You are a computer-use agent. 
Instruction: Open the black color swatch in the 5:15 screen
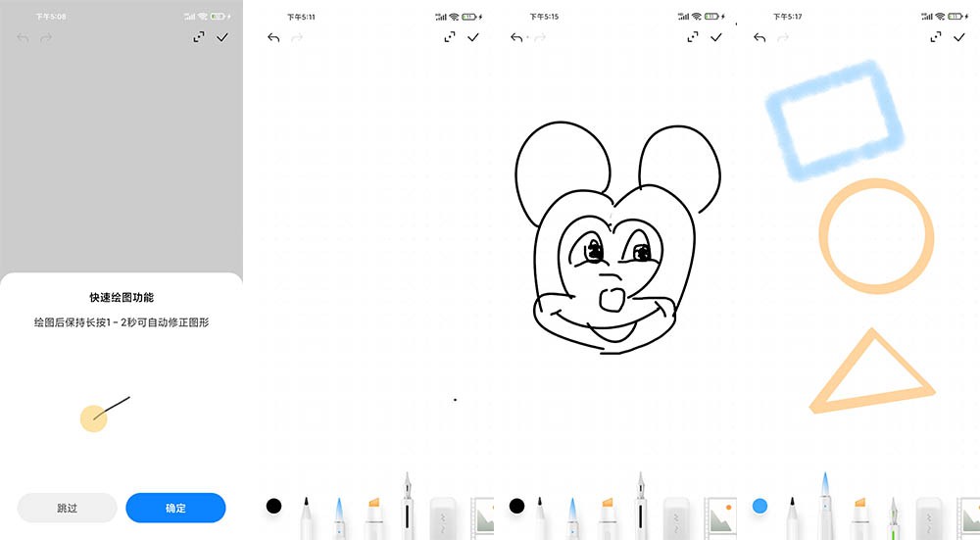(x=516, y=506)
